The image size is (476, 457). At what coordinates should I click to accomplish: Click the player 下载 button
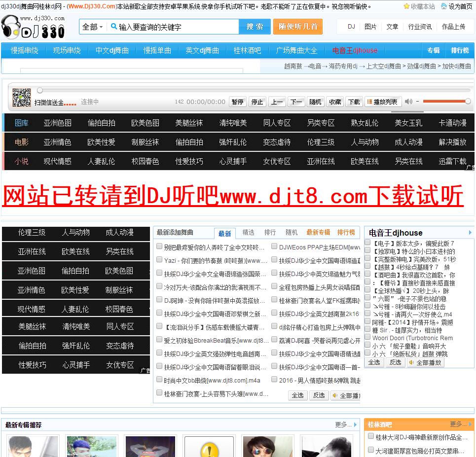pos(354,102)
